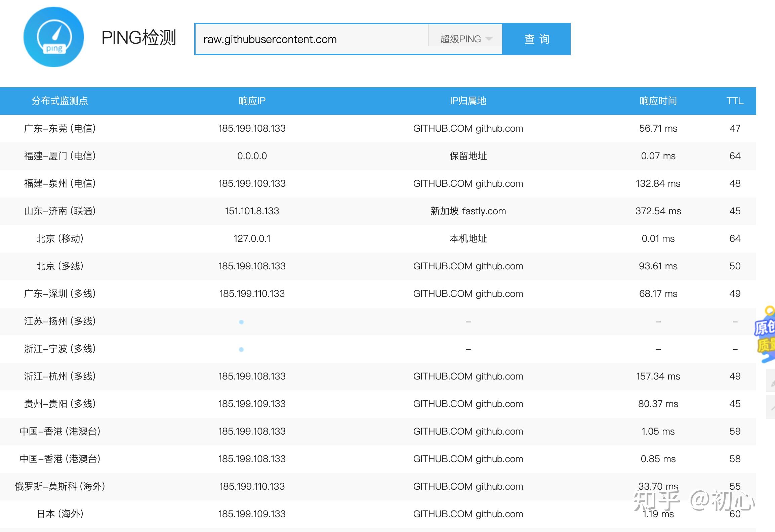Select the 北京 (移动) monitoring node
This screenshot has width=775, height=532.
60,238
